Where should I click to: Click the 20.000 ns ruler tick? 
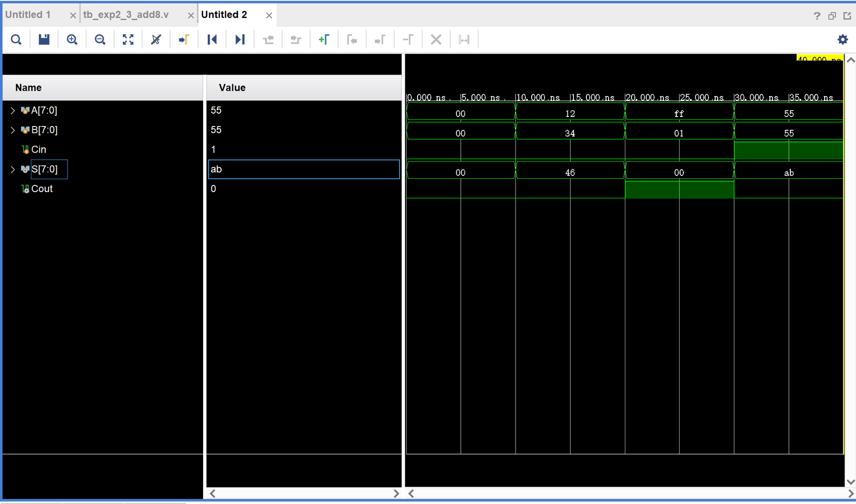pos(647,97)
